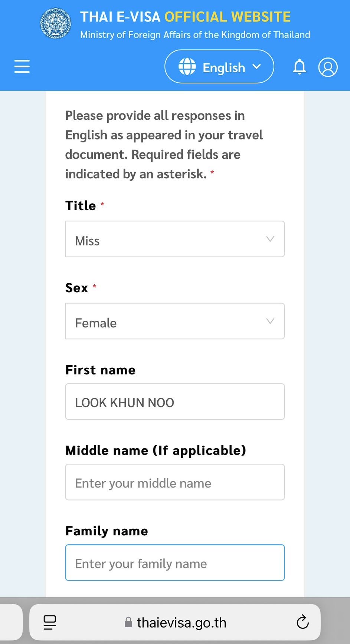Click the THAI E-VISA OFFICIAL WEBSITE title
The image size is (350, 644).
[185, 17]
